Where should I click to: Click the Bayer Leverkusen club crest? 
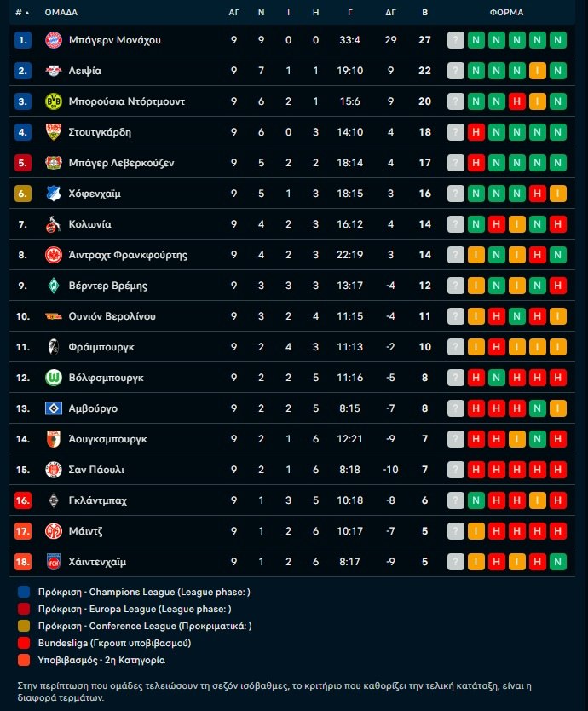click(54, 163)
